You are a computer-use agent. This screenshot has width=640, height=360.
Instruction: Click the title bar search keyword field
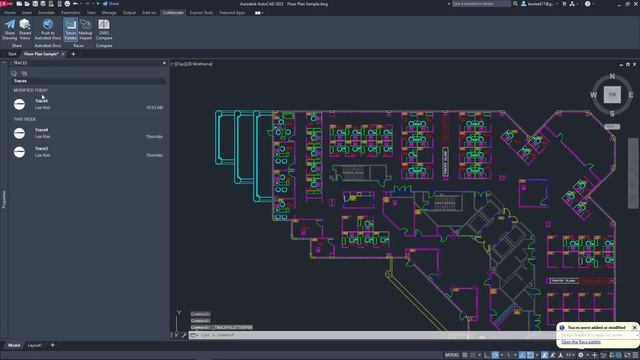pyautogui.click(x=481, y=4)
